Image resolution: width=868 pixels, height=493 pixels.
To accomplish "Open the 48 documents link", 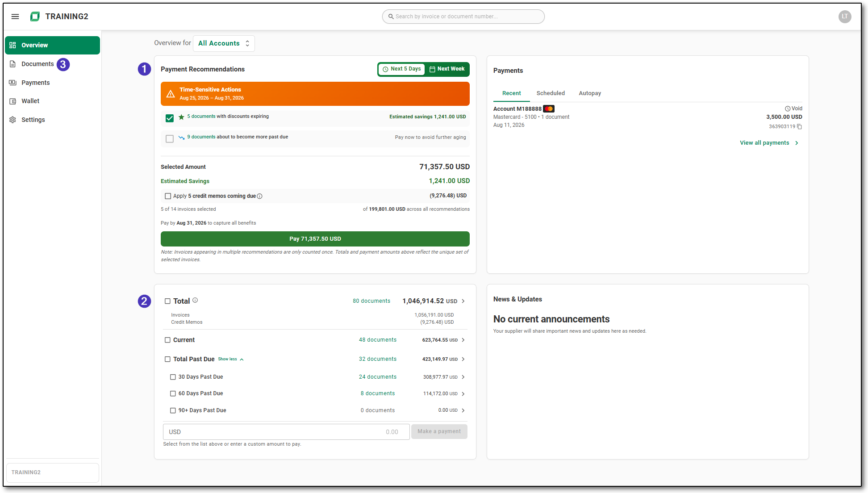I will click(x=378, y=340).
